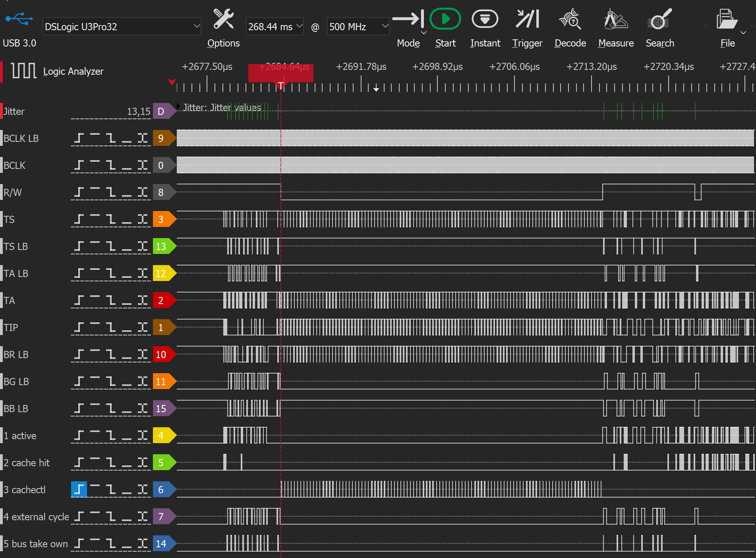Set falling edge trigger on R/W channel

pos(111,192)
